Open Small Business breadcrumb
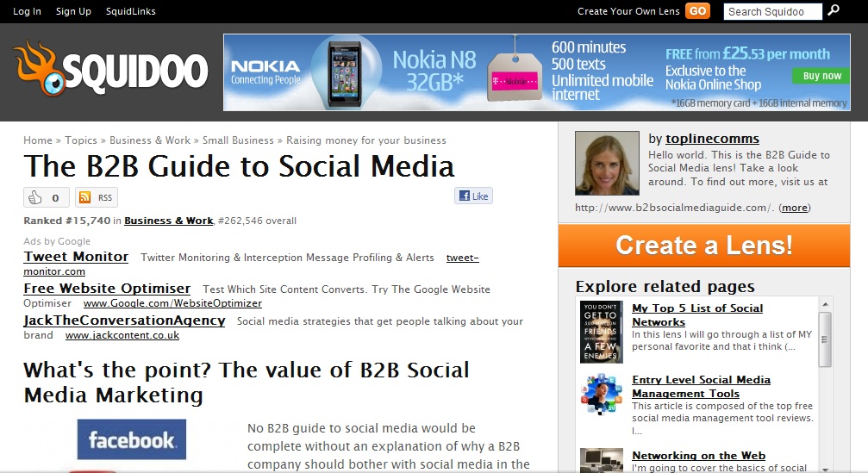 [x=238, y=140]
